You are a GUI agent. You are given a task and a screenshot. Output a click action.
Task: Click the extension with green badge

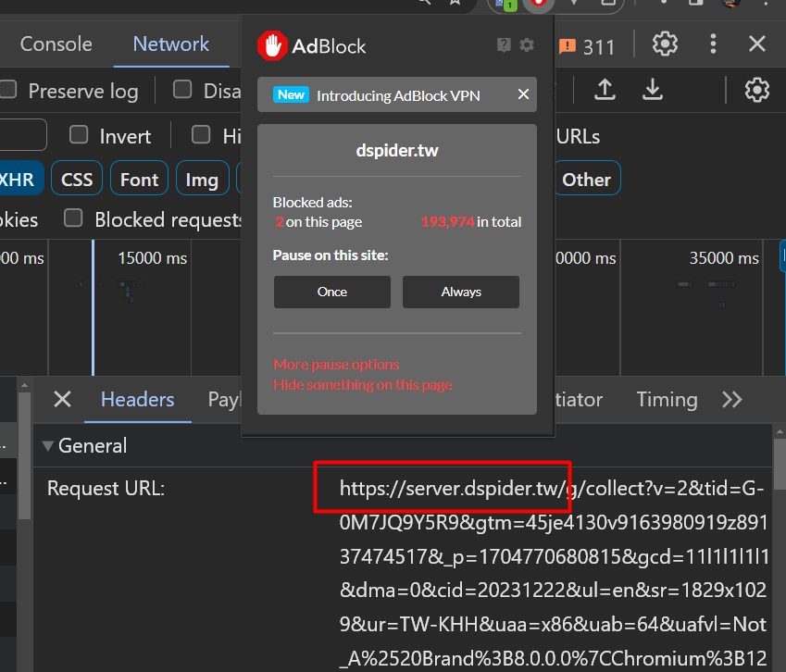point(505,5)
